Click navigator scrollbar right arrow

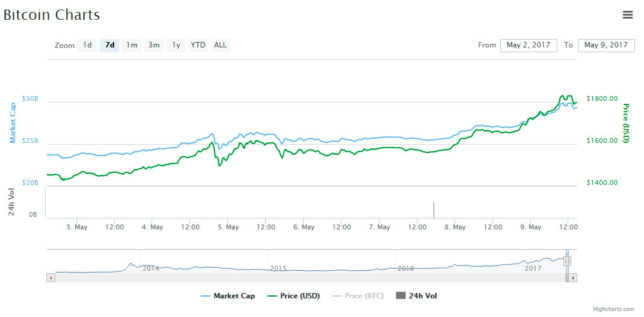pyautogui.click(x=574, y=278)
